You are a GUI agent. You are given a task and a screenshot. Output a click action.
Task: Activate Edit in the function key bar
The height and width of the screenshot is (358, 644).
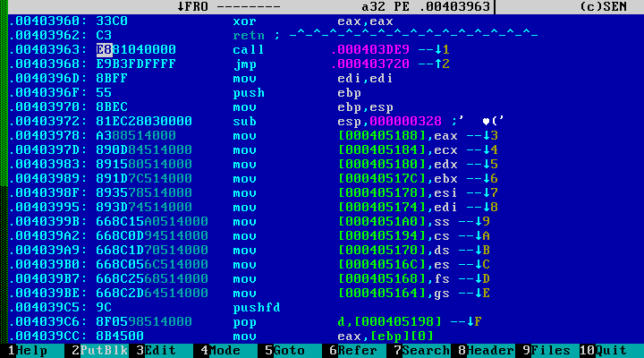(x=157, y=351)
